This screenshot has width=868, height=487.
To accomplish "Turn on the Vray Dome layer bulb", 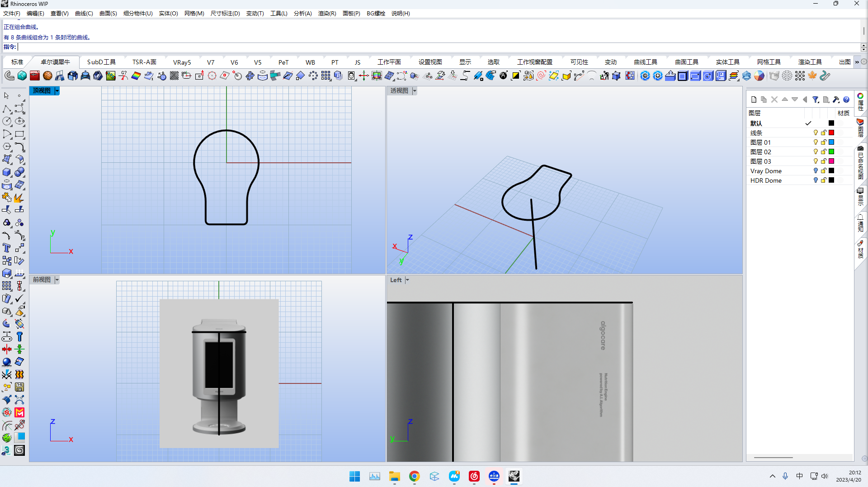I will (816, 171).
